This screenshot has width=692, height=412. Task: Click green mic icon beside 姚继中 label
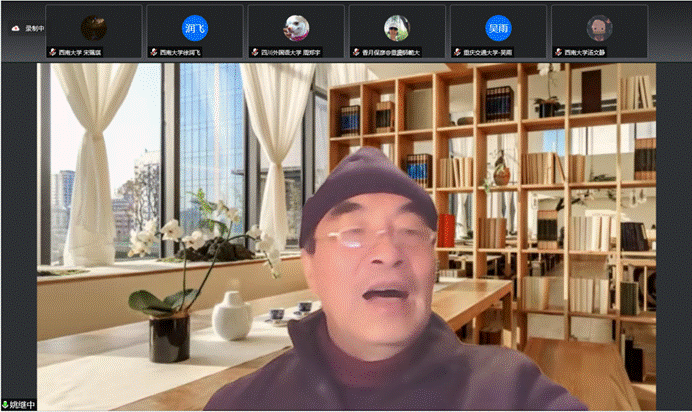[x=5, y=405]
